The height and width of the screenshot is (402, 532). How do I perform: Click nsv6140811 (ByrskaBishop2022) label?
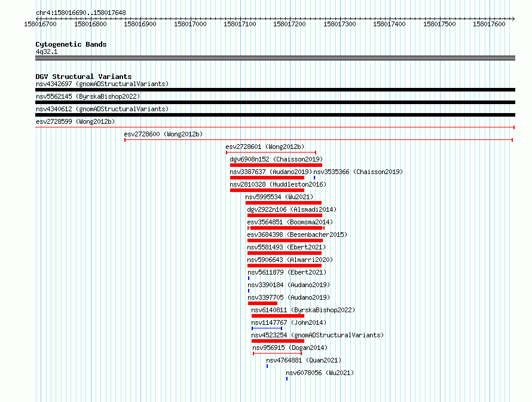pyautogui.click(x=303, y=310)
